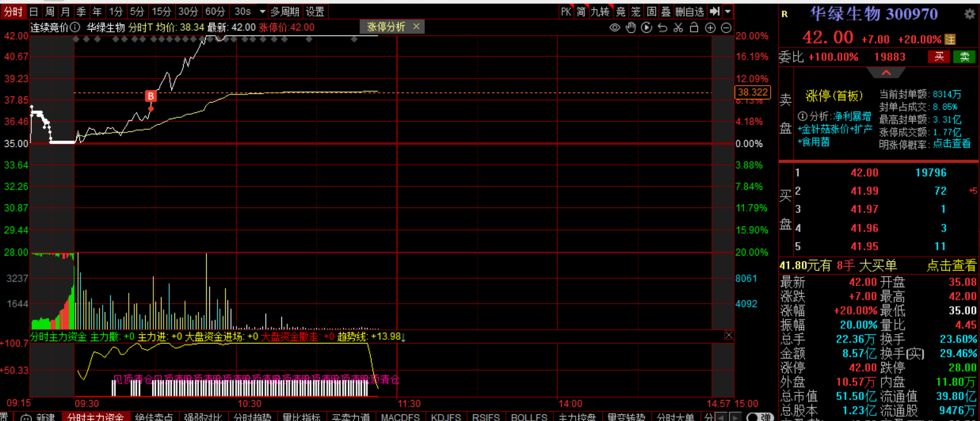980x421 pixels.
Task: Zoom in with the plus circle icon
Action: pos(710,27)
